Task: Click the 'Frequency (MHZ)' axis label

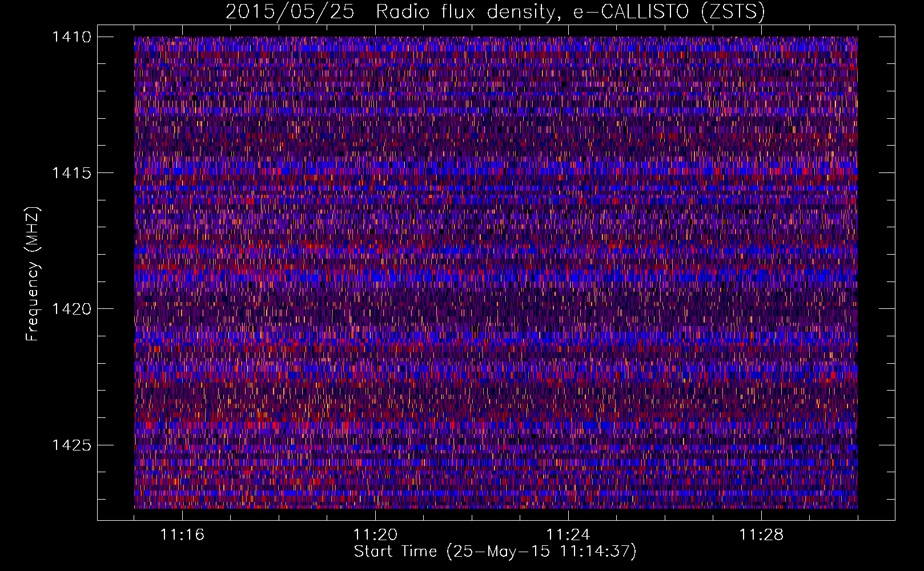Action: (33, 274)
